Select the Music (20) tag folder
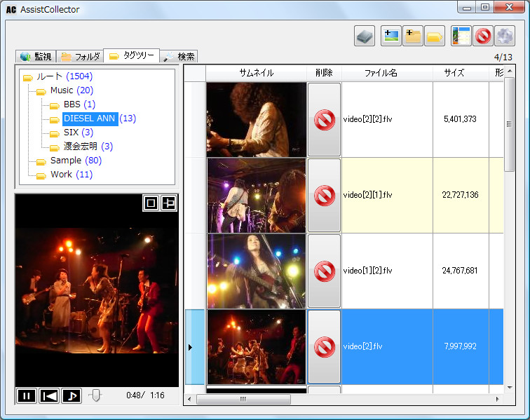530x420 pixels. coord(64,90)
